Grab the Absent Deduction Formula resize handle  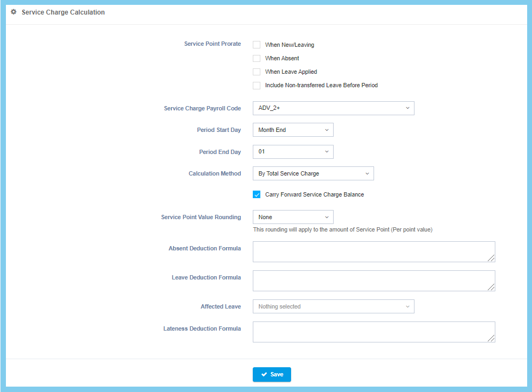491,258
